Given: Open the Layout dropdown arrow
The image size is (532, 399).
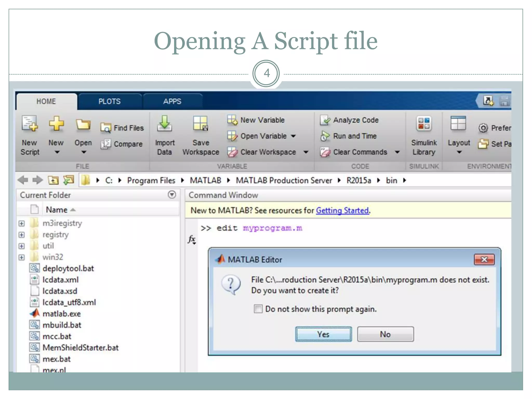Looking at the screenshot, I should (x=459, y=152).
